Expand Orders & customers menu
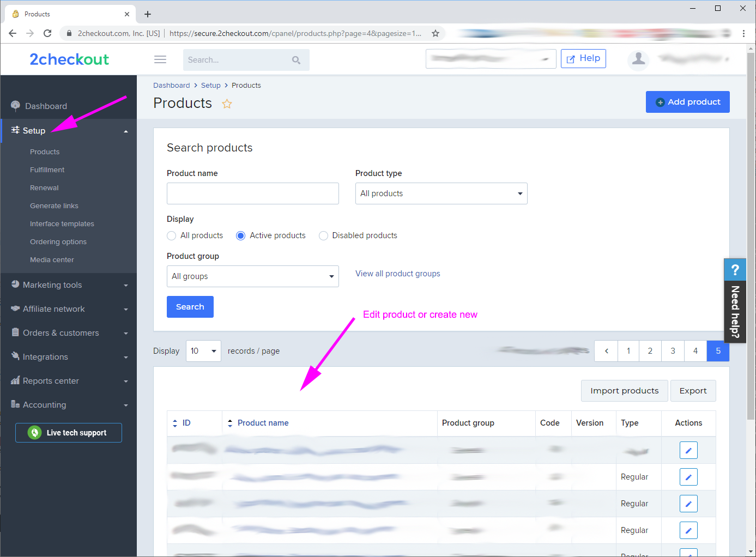The height and width of the screenshot is (557, 756). (x=126, y=334)
